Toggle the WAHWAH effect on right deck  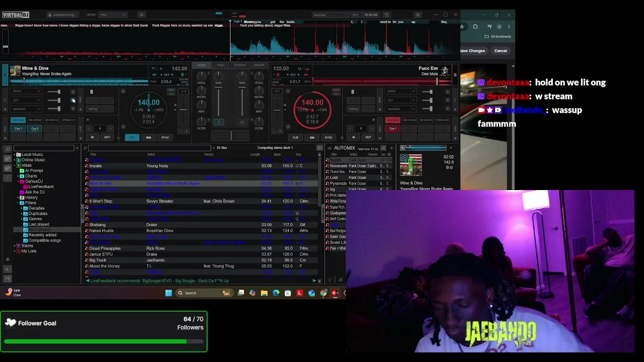click(447, 109)
